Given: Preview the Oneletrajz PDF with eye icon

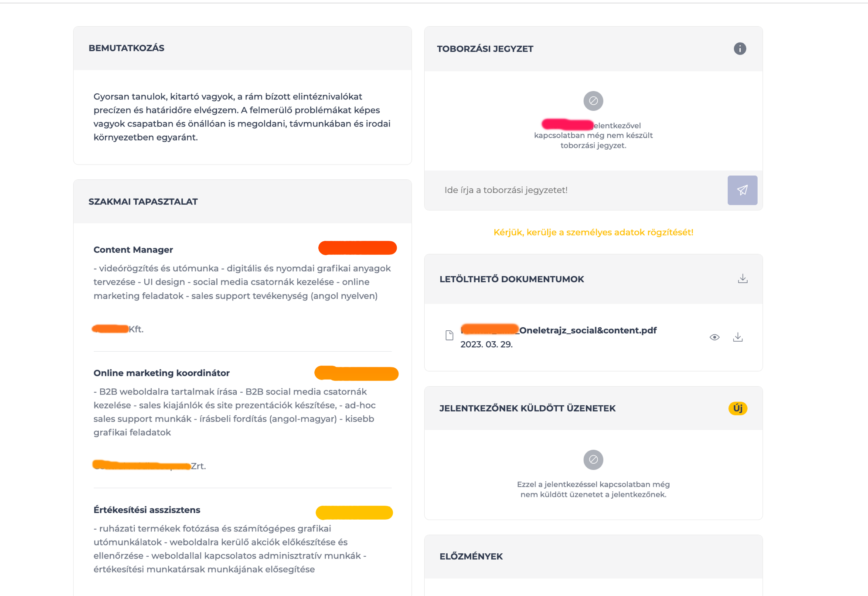Looking at the screenshot, I should pyautogui.click(x=714, y=337).
